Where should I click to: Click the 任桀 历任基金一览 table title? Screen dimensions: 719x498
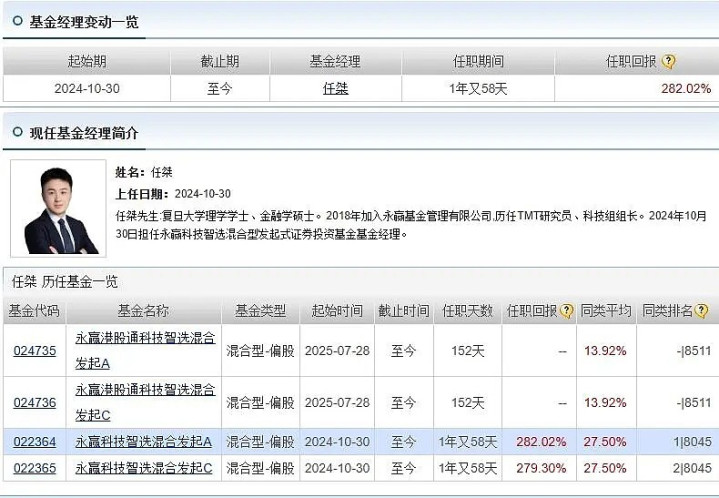coord(65,282)
